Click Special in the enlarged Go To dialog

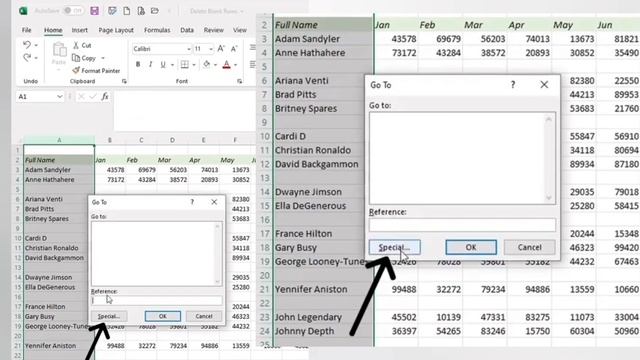(x=395, y=247)
